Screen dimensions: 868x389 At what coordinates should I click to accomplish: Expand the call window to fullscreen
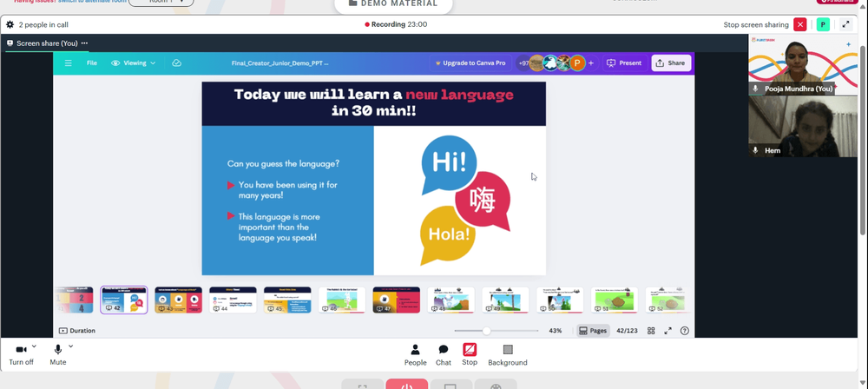[x=845, y=24]
